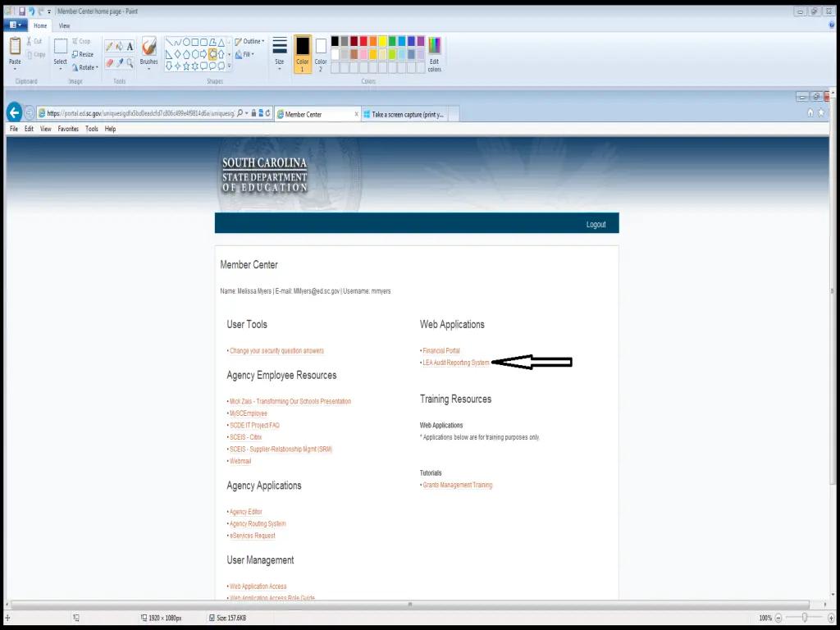Open the LEA Audit Reporting System link

click(456, 363)
